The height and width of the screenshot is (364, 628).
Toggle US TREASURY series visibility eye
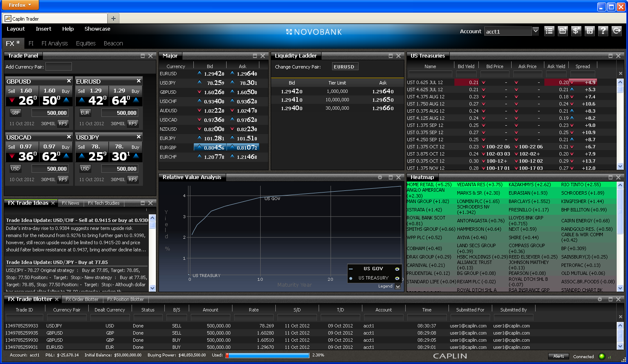pyautogui.click(x=397, y=278)
